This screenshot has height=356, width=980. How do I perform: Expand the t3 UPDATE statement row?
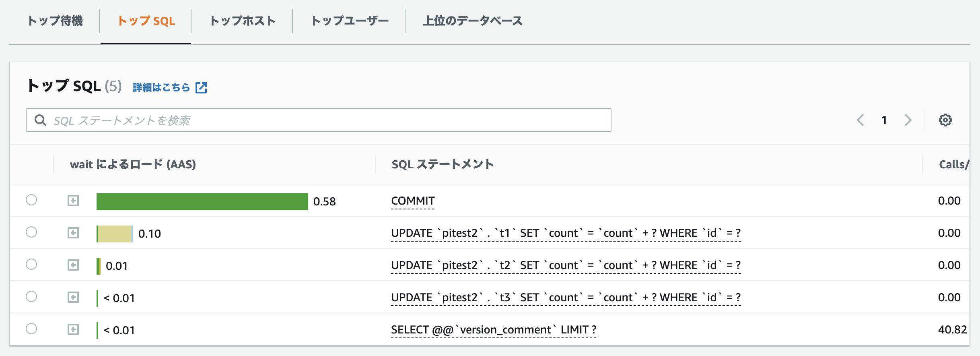click(x=73, y=297)
